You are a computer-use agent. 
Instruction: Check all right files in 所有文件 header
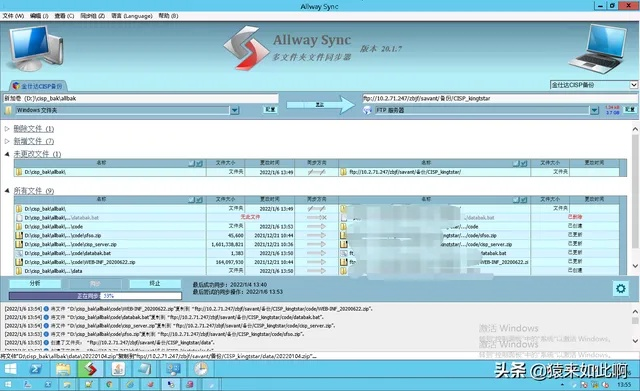point(524,200)
